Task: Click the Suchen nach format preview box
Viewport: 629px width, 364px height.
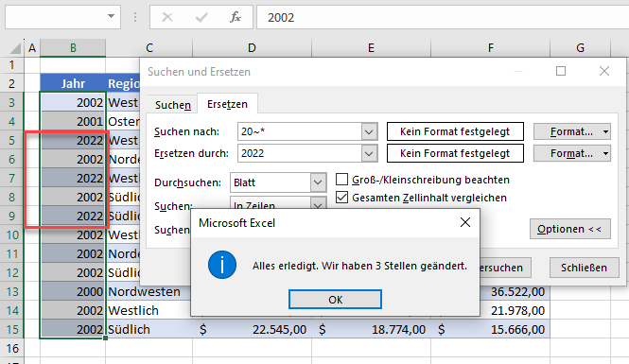Action: 455,131
